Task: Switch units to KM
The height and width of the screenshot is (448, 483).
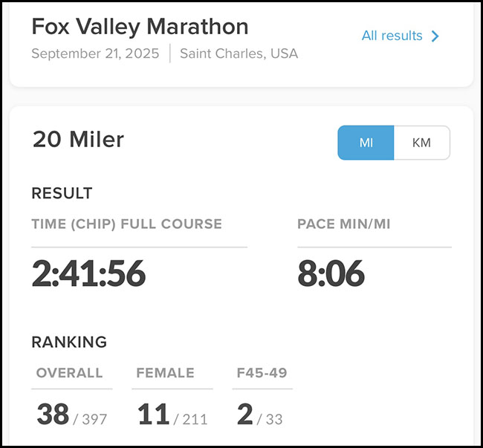Action: click(421, 143)
